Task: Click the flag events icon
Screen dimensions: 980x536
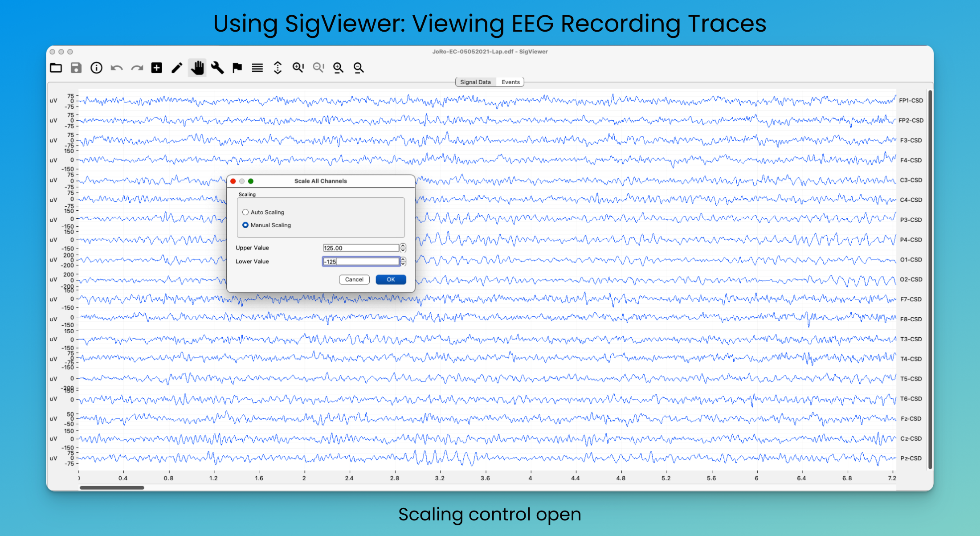Action: (x=237, y=68)
